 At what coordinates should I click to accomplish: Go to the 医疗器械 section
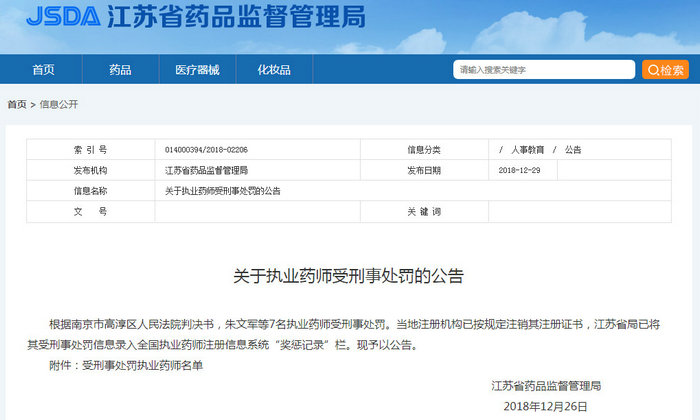(x=197, y=70)
